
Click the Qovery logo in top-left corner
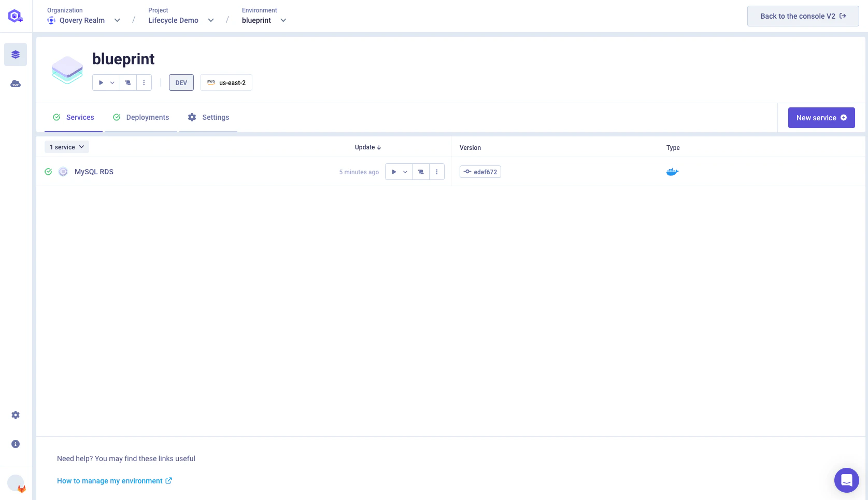click(16, 16)
